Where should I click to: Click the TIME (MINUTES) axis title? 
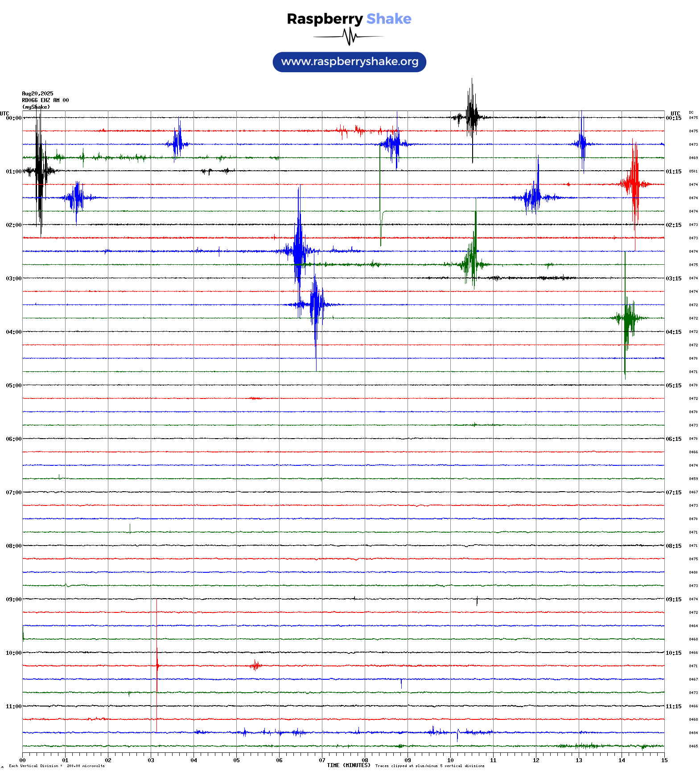click(348, 765)
